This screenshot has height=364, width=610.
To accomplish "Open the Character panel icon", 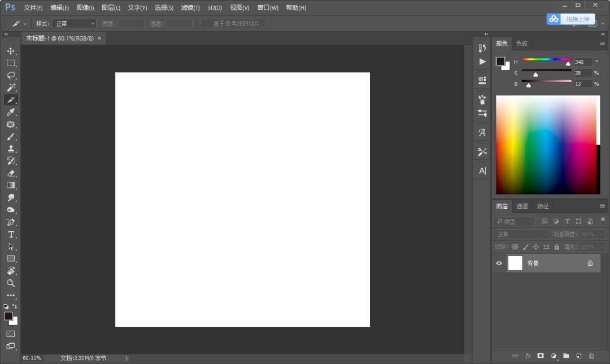I will [x=482, y=171].
